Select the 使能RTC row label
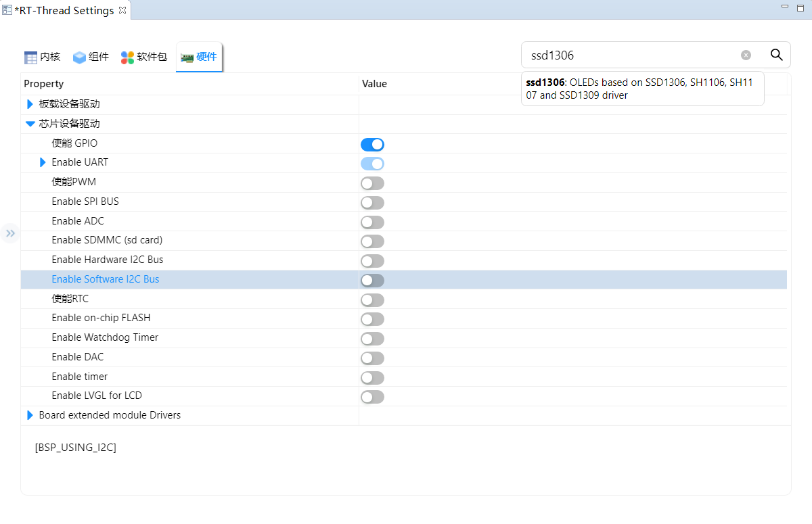 (x=70, y=299)
